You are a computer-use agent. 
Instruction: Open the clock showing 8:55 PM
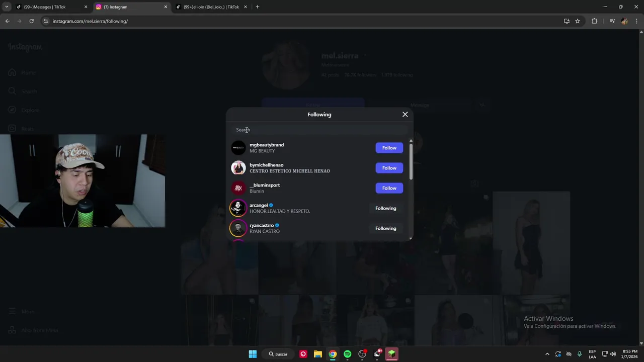[x=630, y=354]
